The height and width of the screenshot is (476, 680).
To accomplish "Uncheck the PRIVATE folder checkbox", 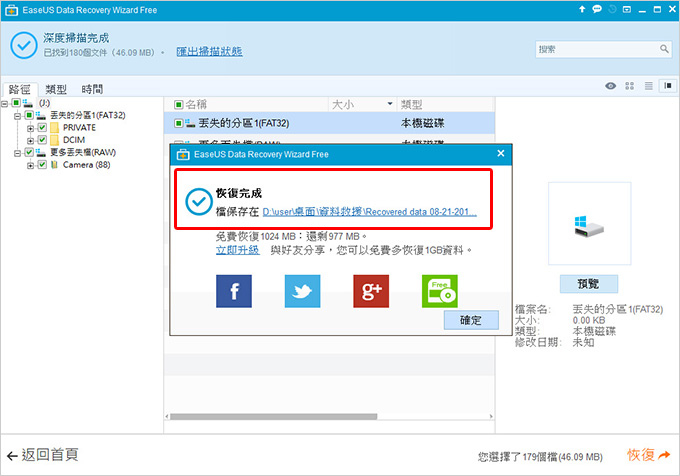I will point(42,127).
